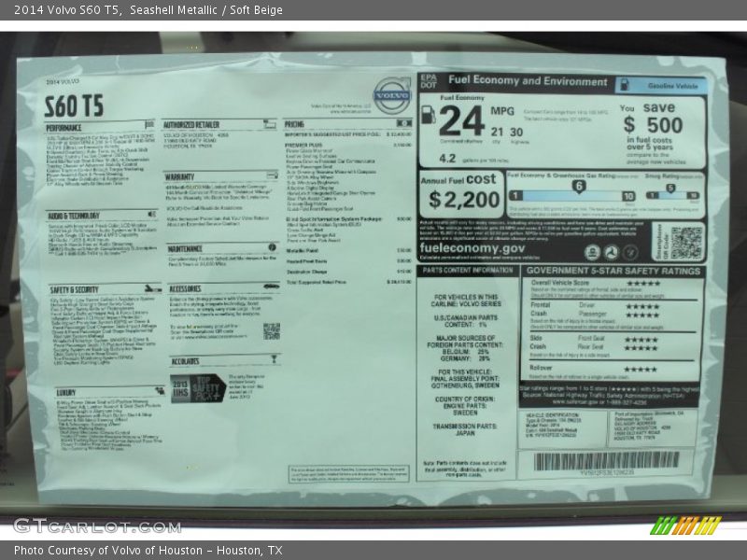
Task: Click the '21' city MPG value
Action: [x=497, y=132]
